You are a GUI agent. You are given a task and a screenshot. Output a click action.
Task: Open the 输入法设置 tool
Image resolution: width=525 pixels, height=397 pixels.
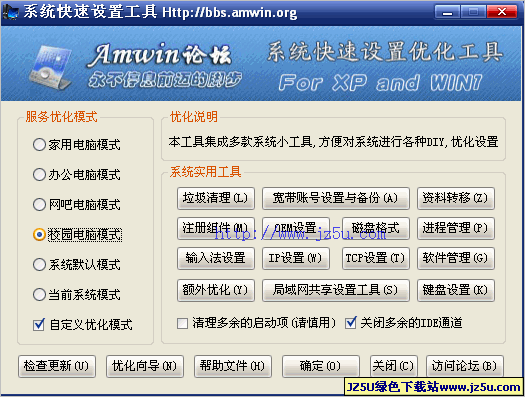point(216,258)
